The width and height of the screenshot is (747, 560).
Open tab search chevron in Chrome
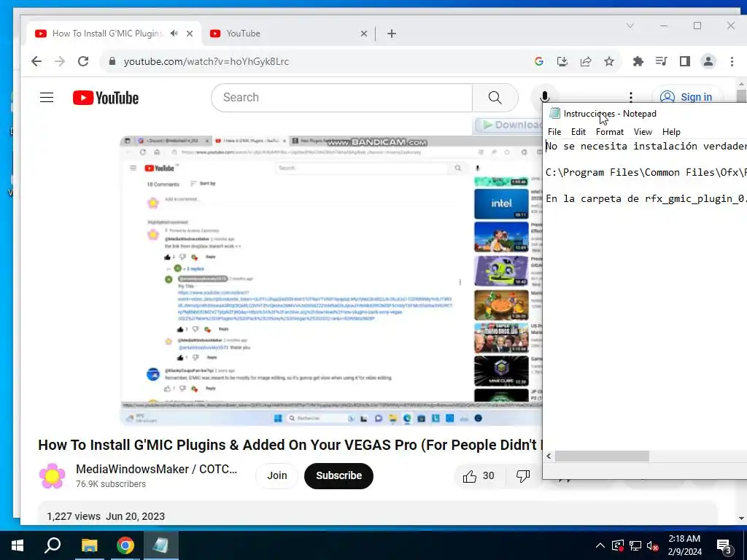[630, 26]
